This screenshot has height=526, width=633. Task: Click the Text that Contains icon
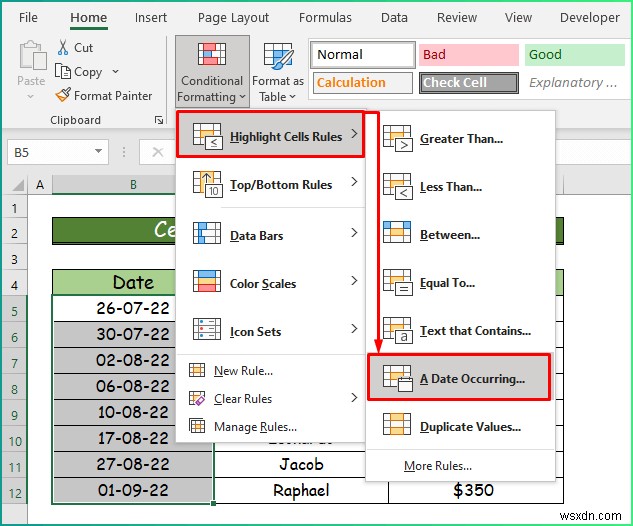point(398,330)
